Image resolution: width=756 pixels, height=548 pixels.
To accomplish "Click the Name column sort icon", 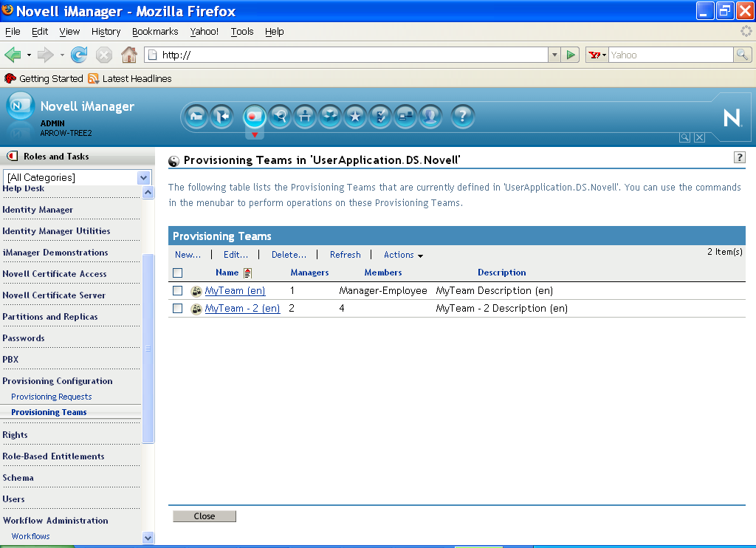I will [x=248, y=273].
